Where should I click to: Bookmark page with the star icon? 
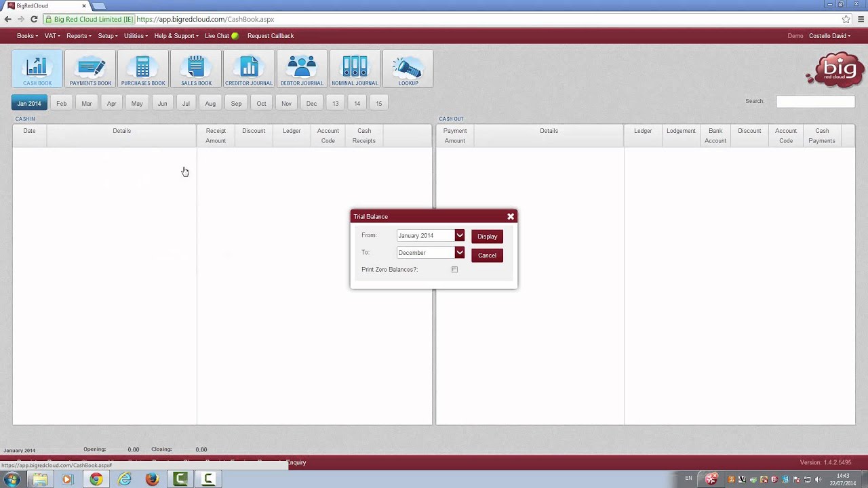pos(846,20)
